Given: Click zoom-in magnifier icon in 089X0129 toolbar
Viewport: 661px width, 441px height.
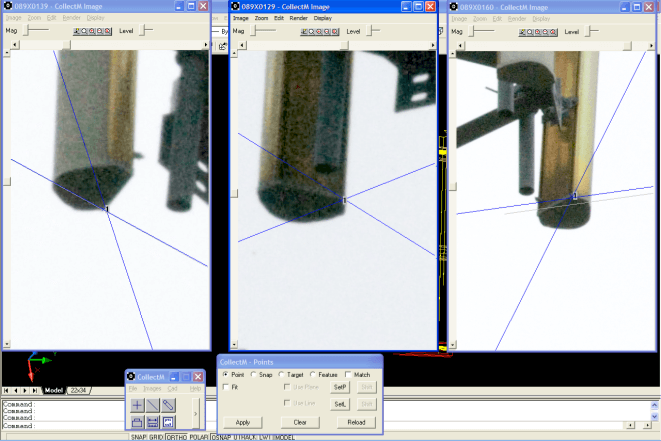Looking at the screenshot, I should click(319, 32).
